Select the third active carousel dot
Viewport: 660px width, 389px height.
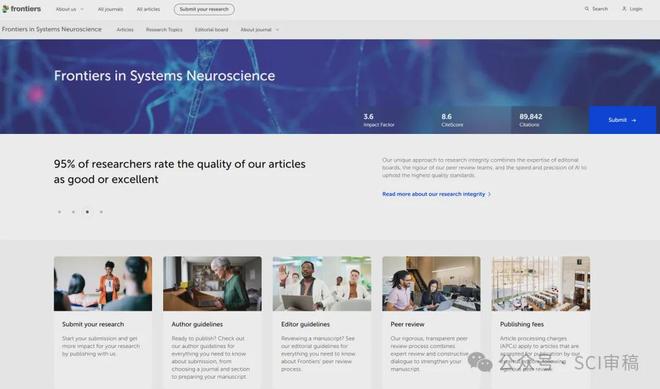87,212
